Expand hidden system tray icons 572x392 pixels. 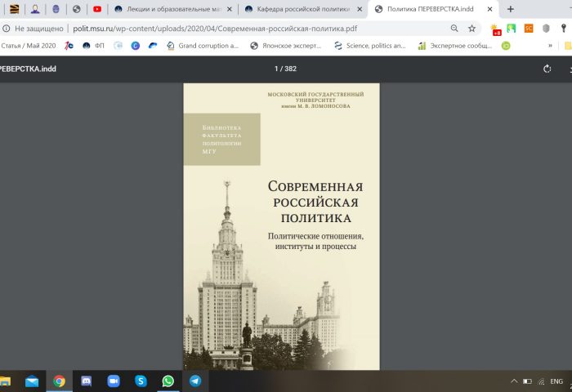point(513,381)
